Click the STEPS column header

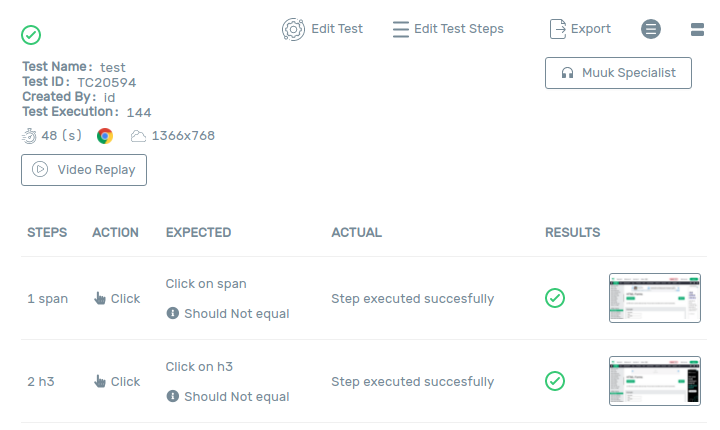pos(47,233)
